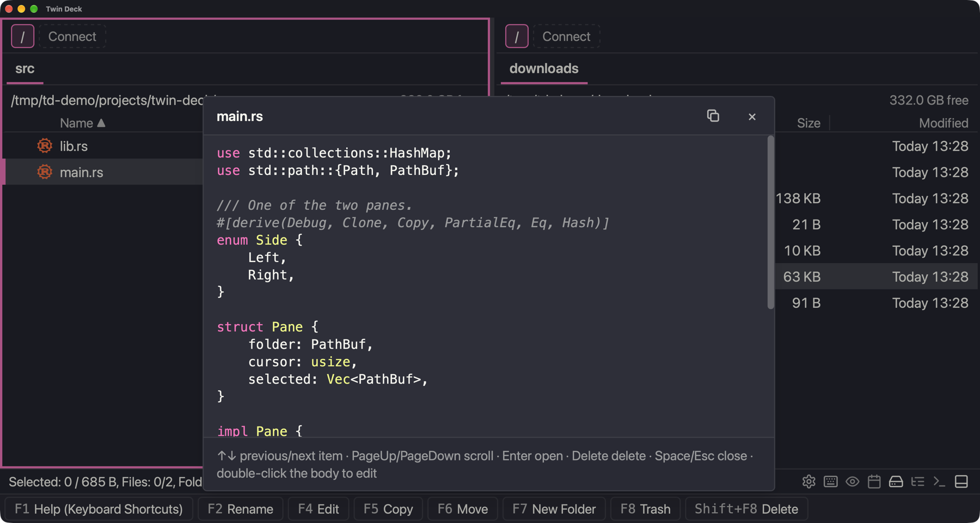Switch to the downloads tab
This screenshot has width=980, height=523.
[x=544, y=69]
